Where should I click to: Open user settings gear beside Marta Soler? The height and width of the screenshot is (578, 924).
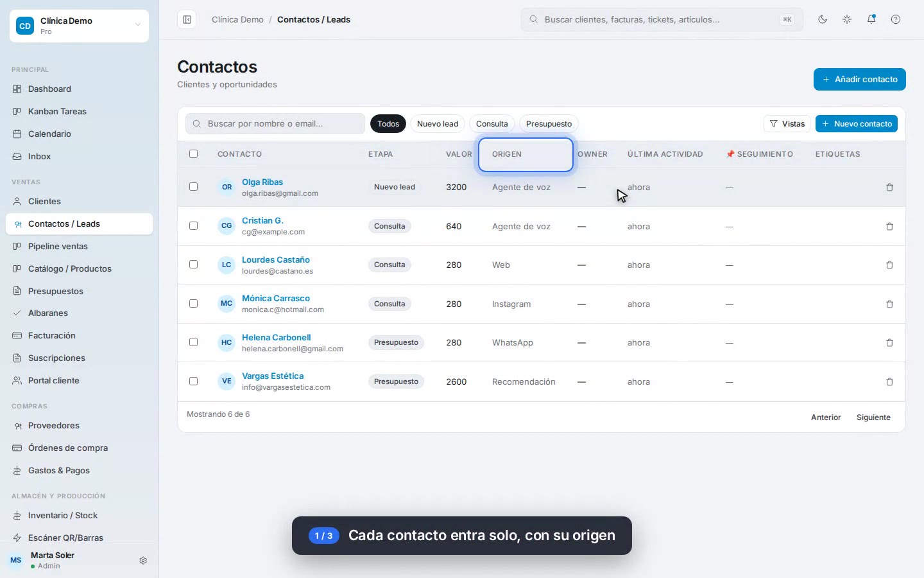(143, 561)
